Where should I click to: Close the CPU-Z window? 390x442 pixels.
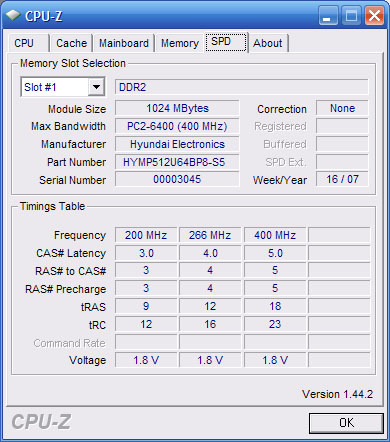pyautogui.click(x=374, y=16)
